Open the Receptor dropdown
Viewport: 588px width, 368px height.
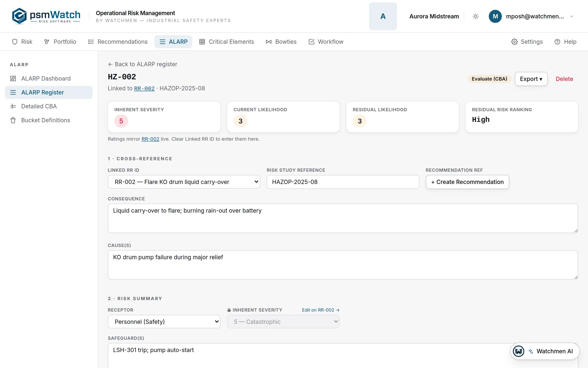pyautogui.click(x=164, y=322)
